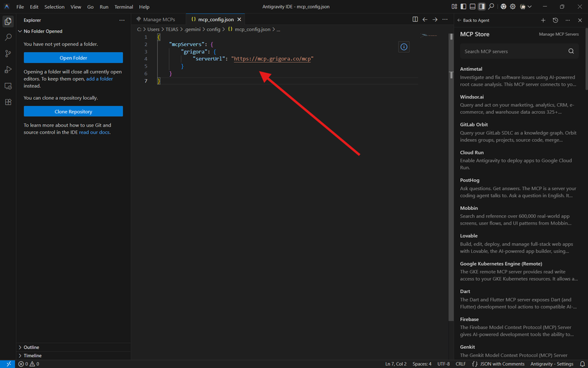Go Back to Agent
The height and width of the screenshot is (368, 588).
(x=473, y=20)
